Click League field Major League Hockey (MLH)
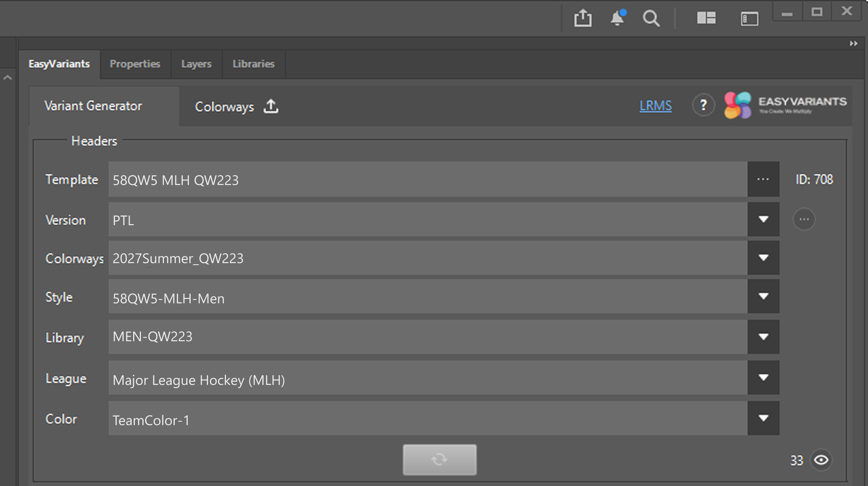Image resolution: width=868 pixels, height=486 pixels. tap(428, 377)
